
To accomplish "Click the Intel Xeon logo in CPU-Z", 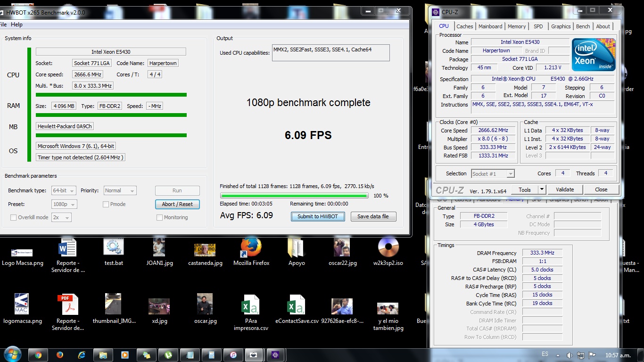I will pyautogui.click(x=594, y=55).
